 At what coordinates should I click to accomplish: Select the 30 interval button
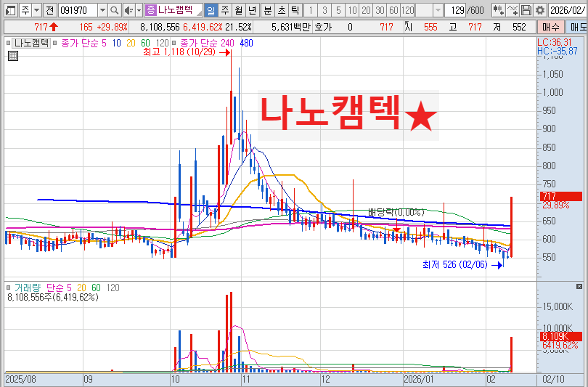click(x=380, y=10)
